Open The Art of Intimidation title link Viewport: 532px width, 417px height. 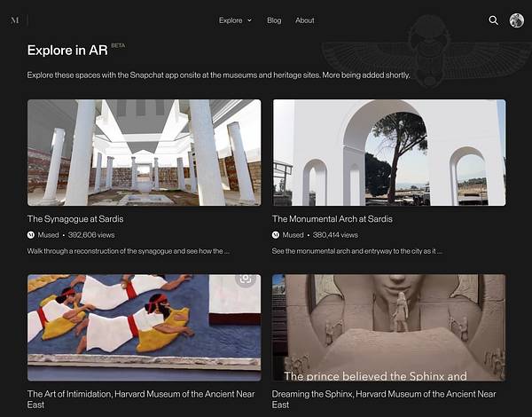(141, 399)
